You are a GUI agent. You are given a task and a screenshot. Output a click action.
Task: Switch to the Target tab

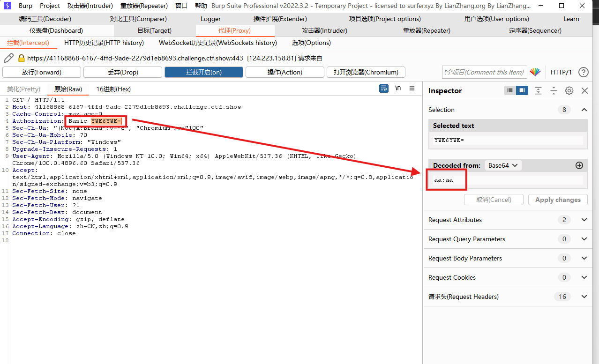(x=154, y=30)
